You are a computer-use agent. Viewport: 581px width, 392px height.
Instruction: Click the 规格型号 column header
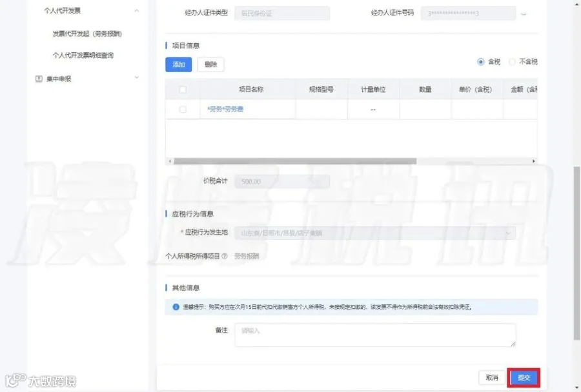tap(321, 89)
